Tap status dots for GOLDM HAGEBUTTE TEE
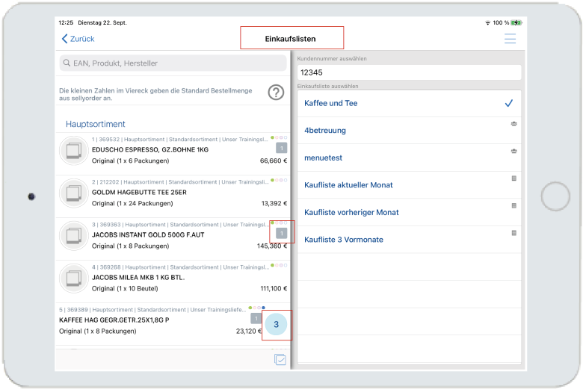The width and height of the screenshot is (583, 392). pyautogui.click(x=279, y=180)
